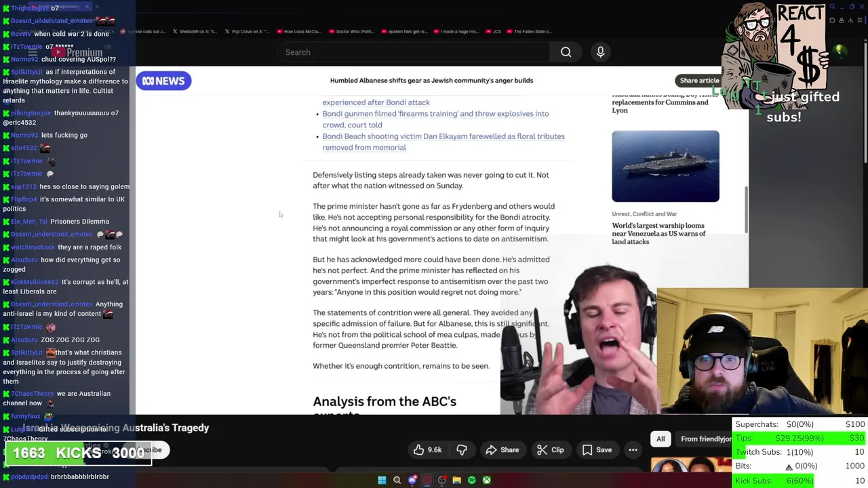868x488 pixels.
Task: Click the Unrest, Conflict and War topic label
Action: pyautogui.click(x=644, y=214)
